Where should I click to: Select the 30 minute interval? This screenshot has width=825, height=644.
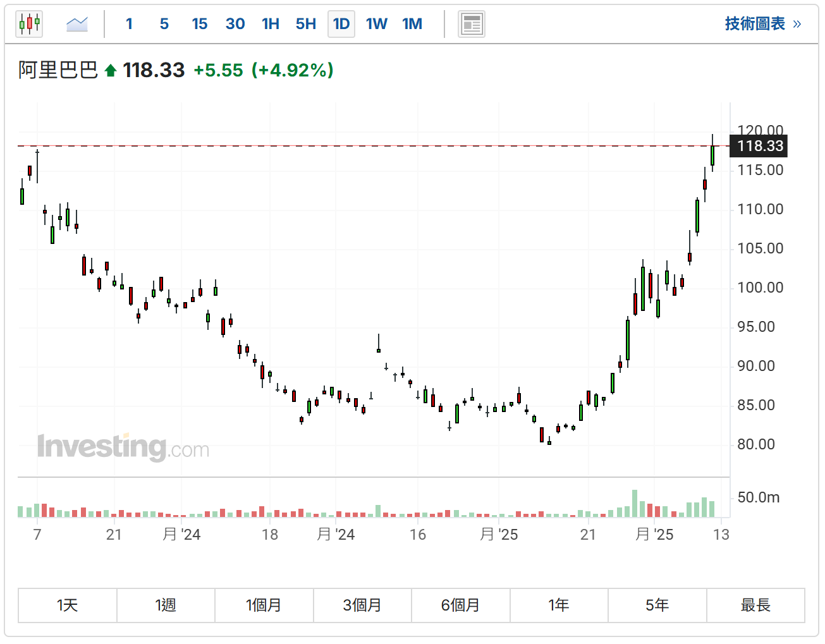point(235,24)
